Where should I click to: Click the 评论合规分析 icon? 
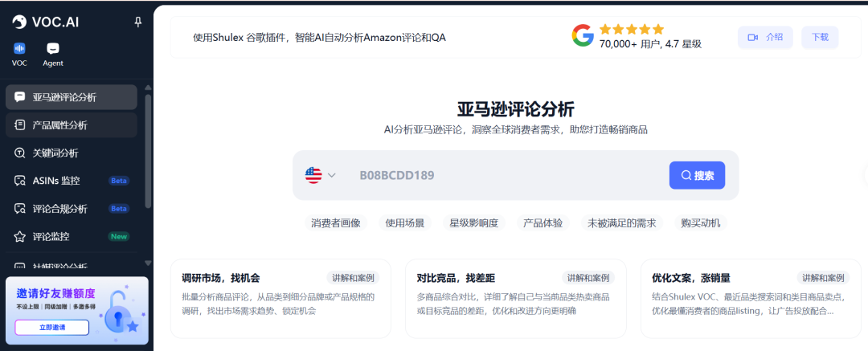(20, 209)
